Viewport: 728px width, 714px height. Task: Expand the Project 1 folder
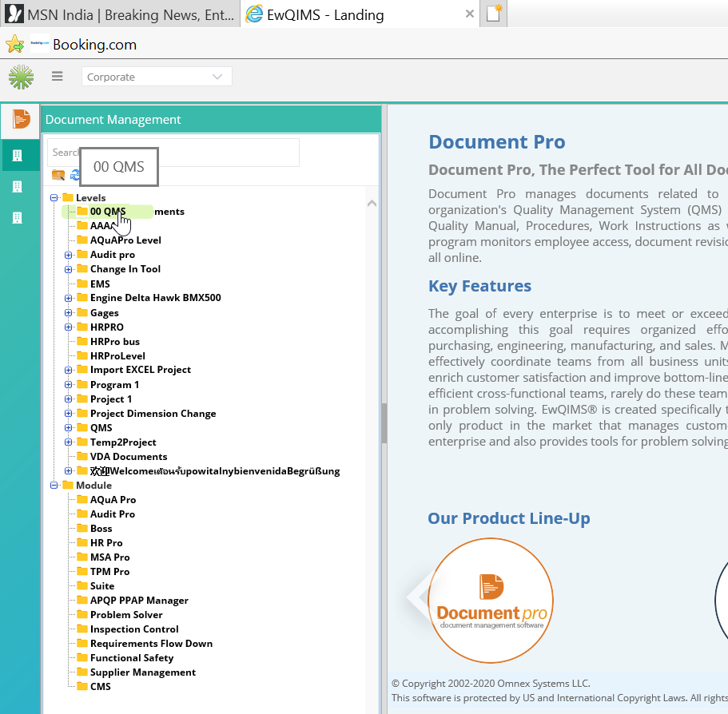68,399
